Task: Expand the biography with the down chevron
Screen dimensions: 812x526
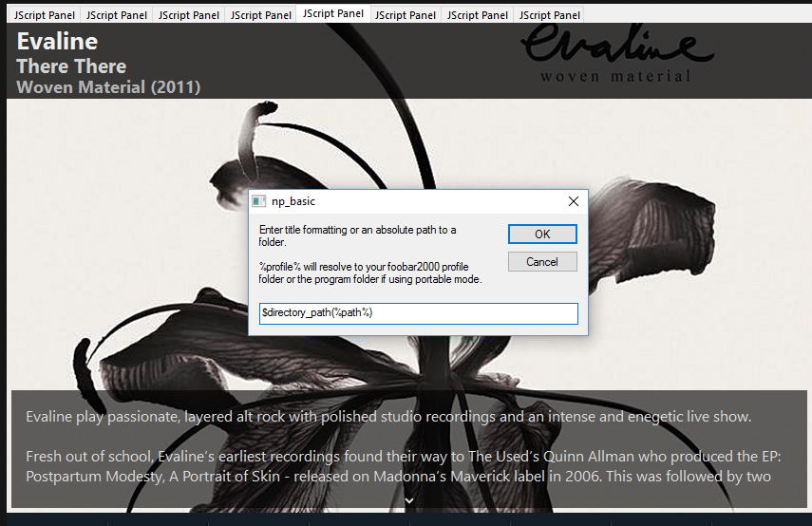Action: pos(409,500)
